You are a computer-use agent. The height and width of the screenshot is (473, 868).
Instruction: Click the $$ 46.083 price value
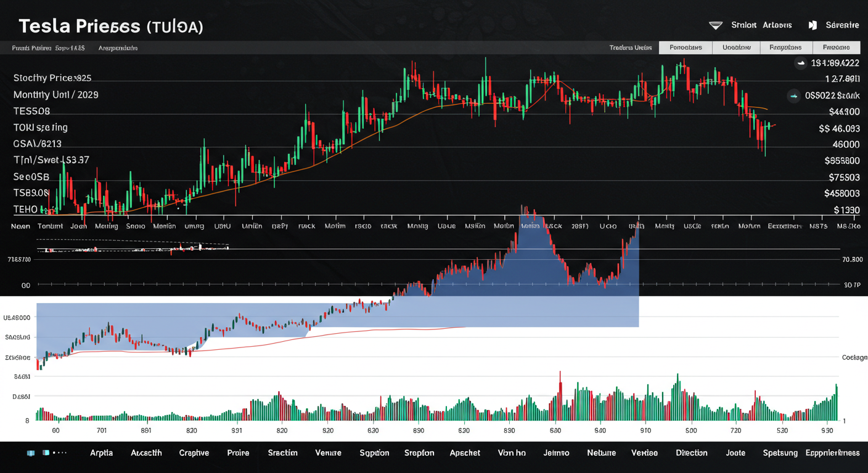click(839, 129)
